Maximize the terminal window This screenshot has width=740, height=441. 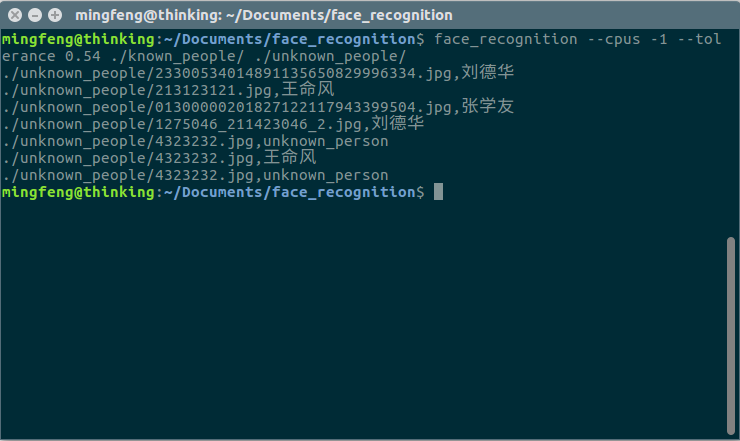(55, 15)
